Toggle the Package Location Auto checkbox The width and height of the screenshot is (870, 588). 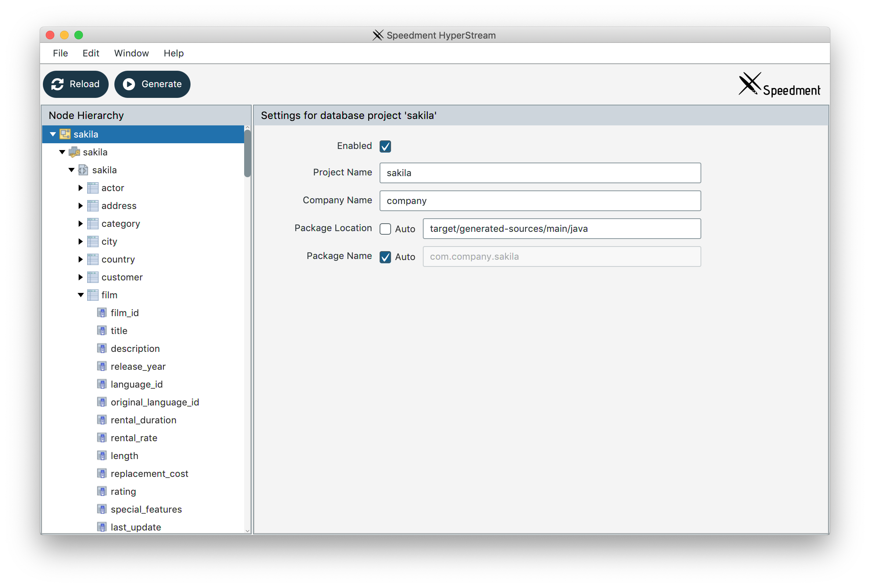click(385, 228)
